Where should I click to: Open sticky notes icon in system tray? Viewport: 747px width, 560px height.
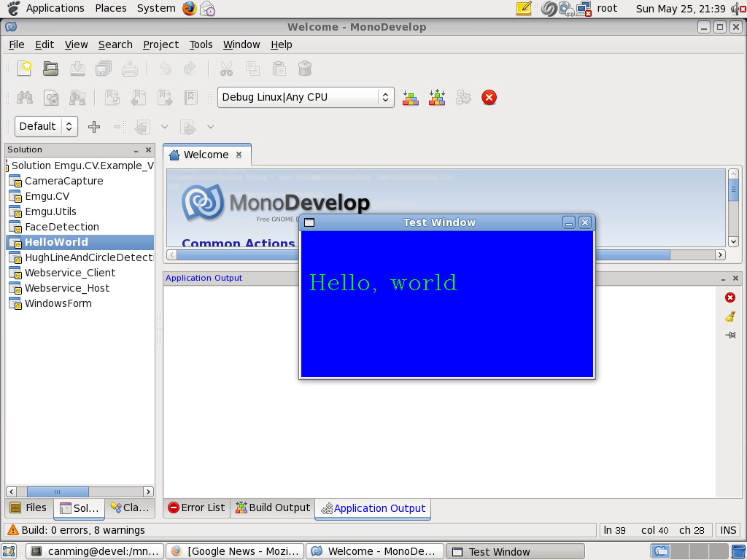[x=524, y=8]
